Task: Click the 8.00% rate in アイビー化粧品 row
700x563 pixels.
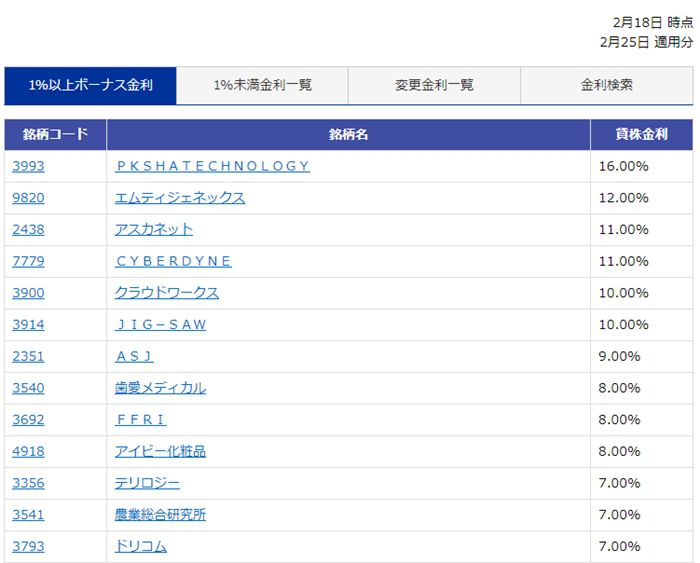Action: point(620,452)
